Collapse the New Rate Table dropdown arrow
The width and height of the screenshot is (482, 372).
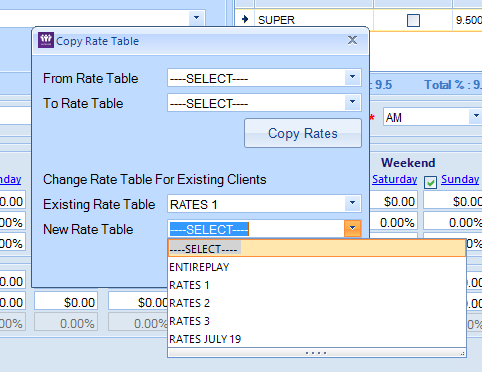[352, 229]
